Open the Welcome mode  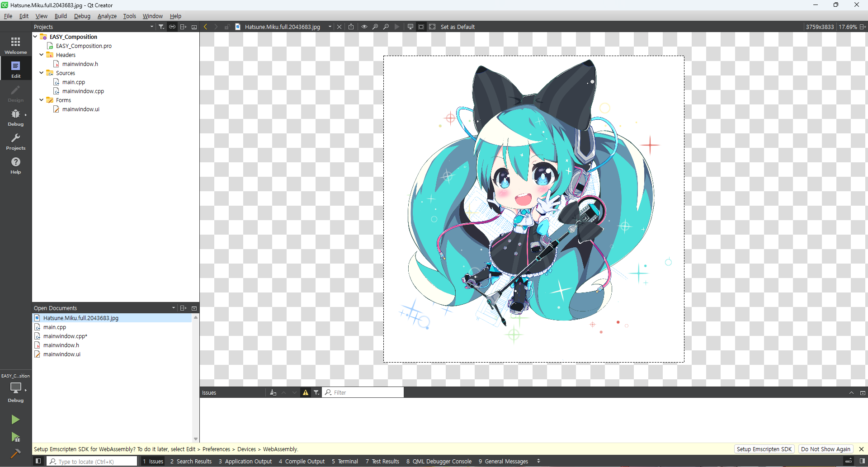click(16, 45)
